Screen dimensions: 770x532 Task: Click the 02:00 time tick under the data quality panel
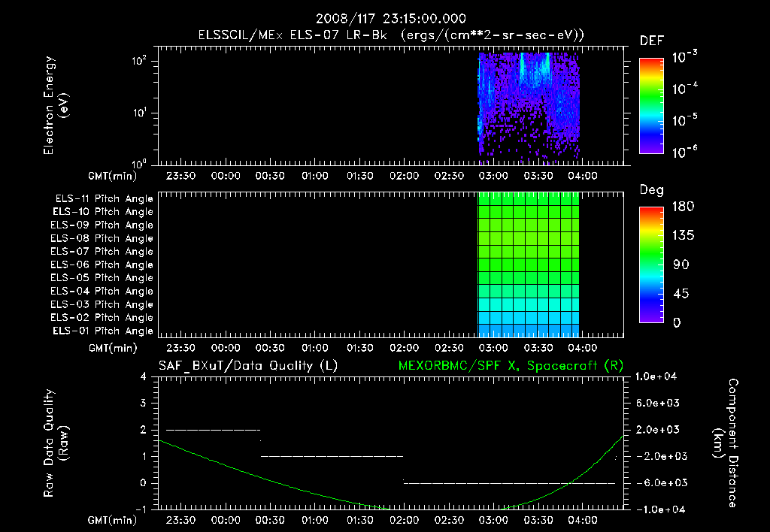tap(404, 520)
